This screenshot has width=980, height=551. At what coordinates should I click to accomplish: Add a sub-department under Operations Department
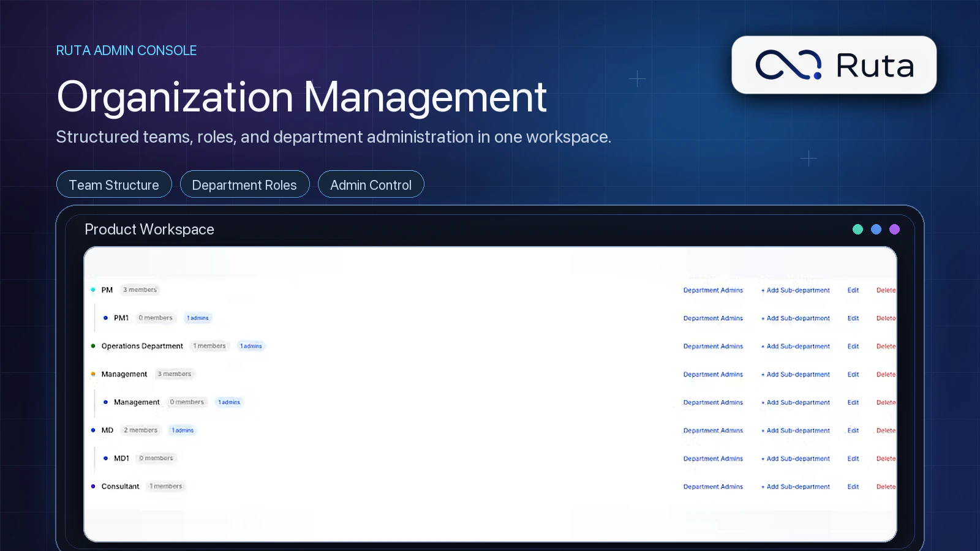coord(795,347)
